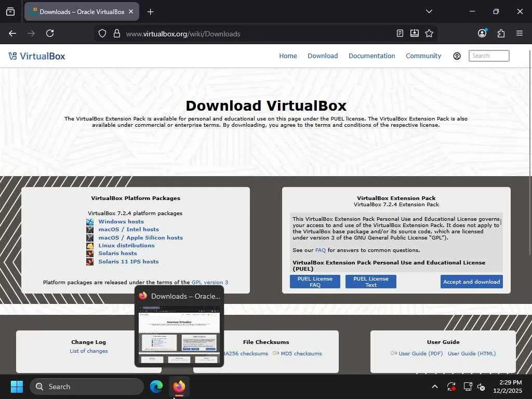Open macOS / Apple Silicon hosts link
Screen dimensions: 532x399
[140, 237]
